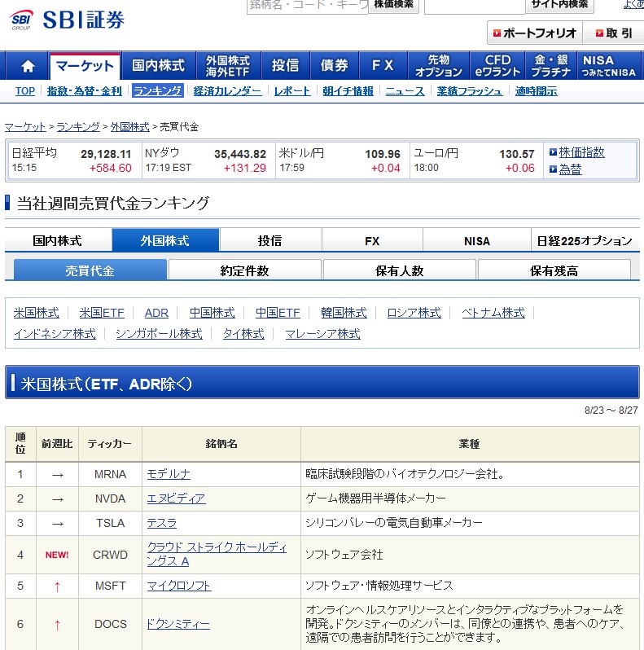
Task: Open the ニュース submenu link
Action: tap(405, 90)
